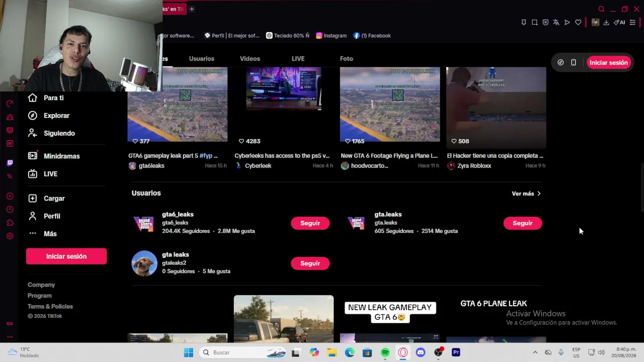This screenshot has width=644, height=362.
Task: Open Twitch in the browser sidebar
Action: pos(10,163)
